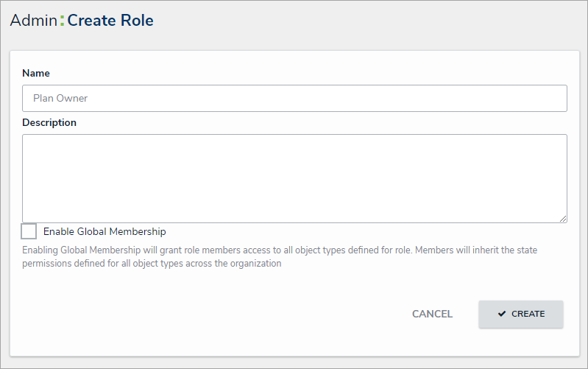Click the Description field label
The height and width of the screenshot is (369, 588).
pyautogui.click(x=49, y=122)
